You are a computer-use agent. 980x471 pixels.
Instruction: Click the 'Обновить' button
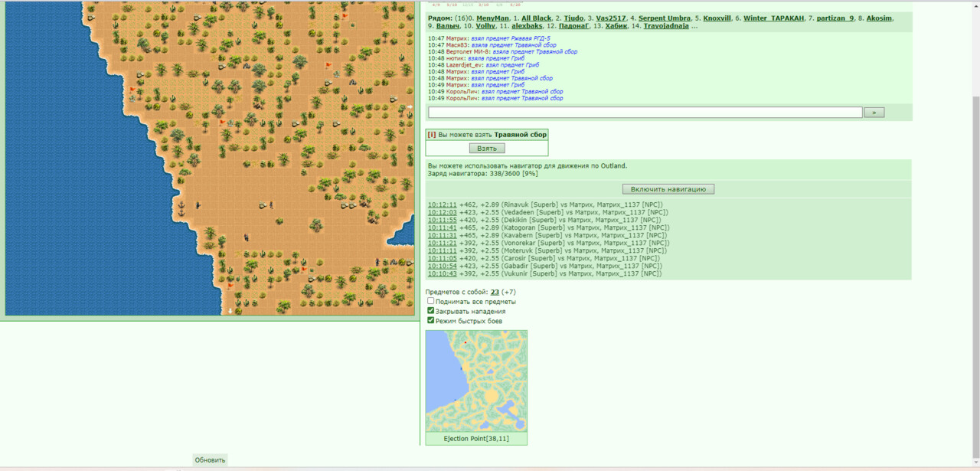pos(210,460)
